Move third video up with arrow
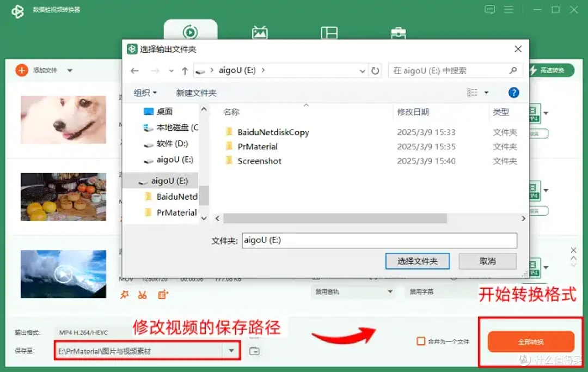This screenshot has width=588, height=372. coord(573,258)
